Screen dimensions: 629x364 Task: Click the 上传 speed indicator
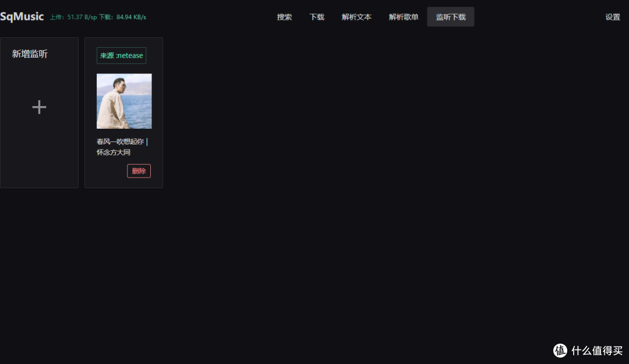point(72,17)
